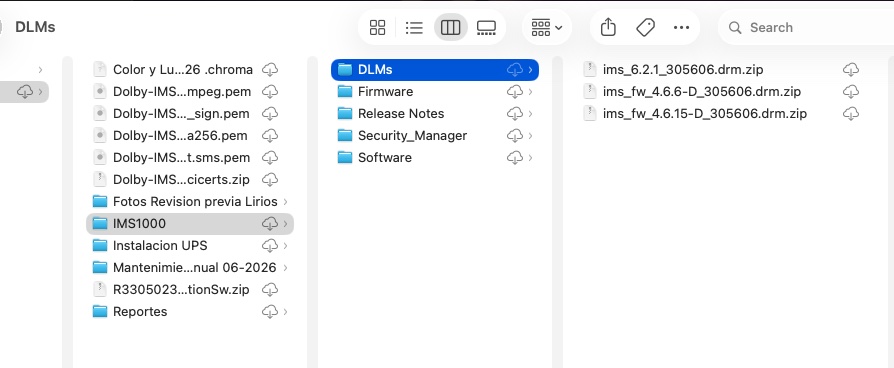Click cloud download icon for Dolby-IMS...mpeg.pem

pyautogui.click(x=270, y=91)
